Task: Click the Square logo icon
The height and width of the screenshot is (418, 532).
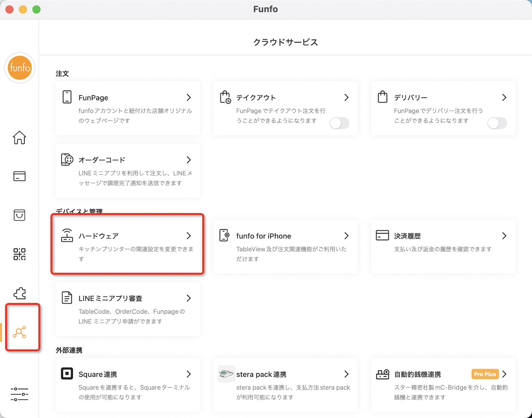Action: pyautogui.click(x=67, y=374)
